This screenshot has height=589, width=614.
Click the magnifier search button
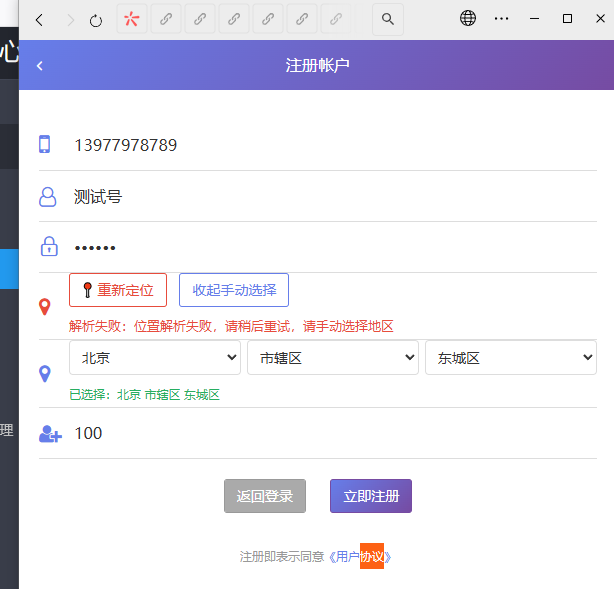tap(388, 19)
